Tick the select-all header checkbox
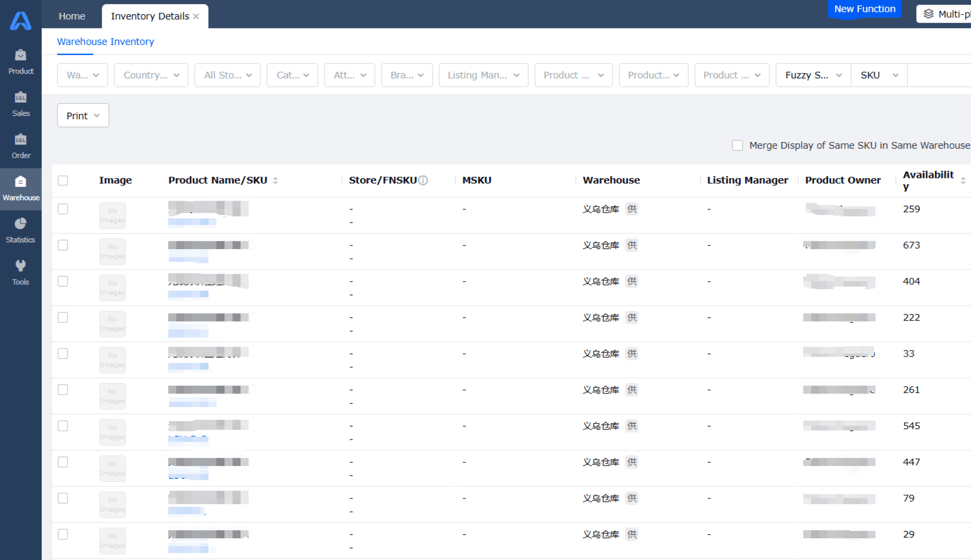 pos(63,180)
